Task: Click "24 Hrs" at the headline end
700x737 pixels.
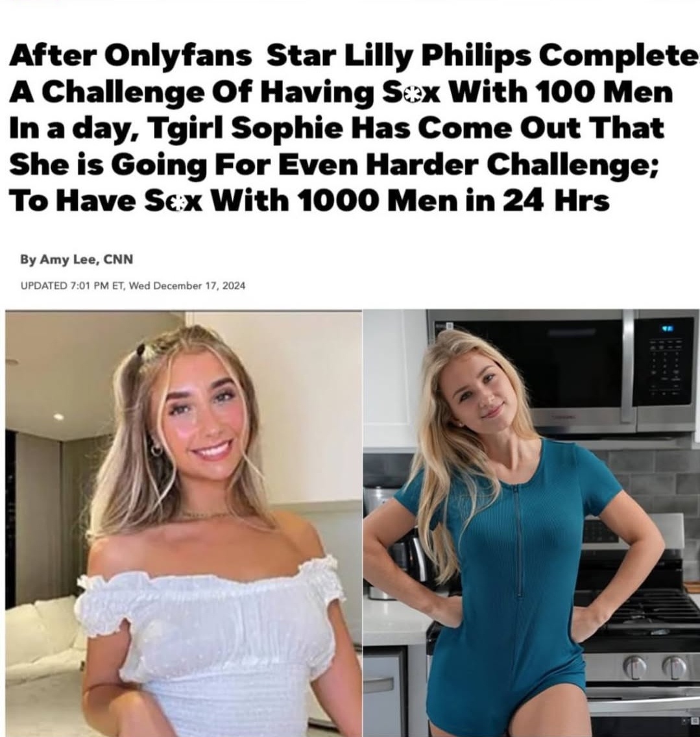Action: tap(556, 201)
